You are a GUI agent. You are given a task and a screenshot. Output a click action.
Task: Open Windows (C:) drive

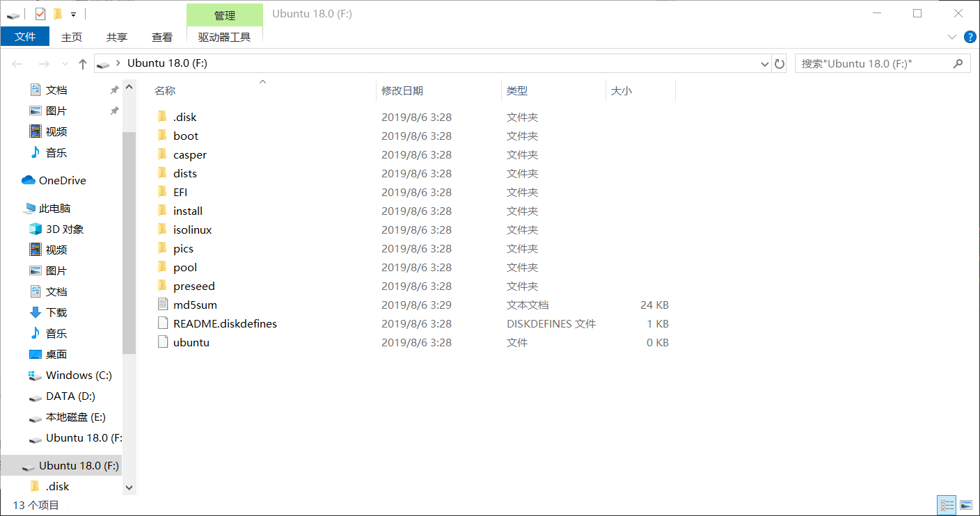pyautogui.click(x=79, y=375)
